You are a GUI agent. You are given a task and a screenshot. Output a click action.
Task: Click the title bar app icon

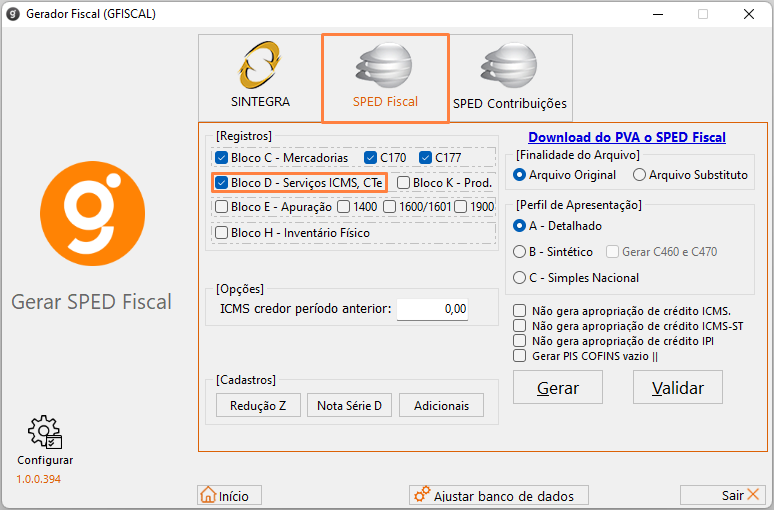(x=13, y=14)
